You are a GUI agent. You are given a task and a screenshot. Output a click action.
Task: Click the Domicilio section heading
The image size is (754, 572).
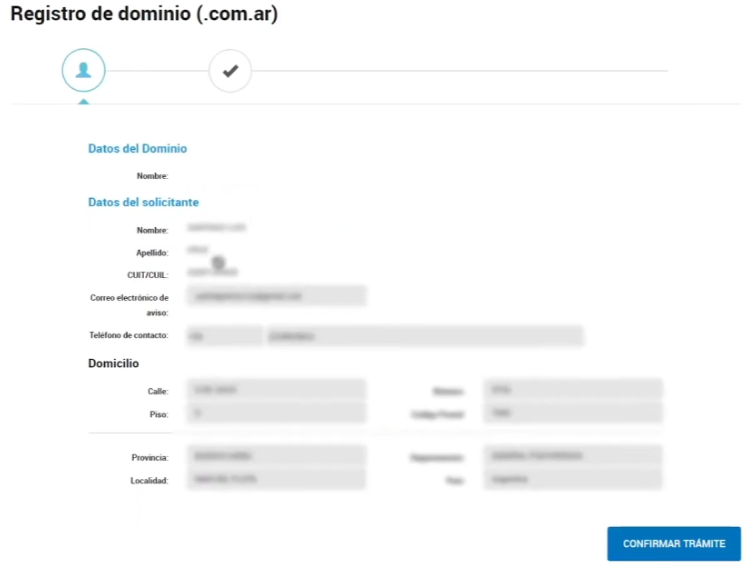tap(113, 363)
